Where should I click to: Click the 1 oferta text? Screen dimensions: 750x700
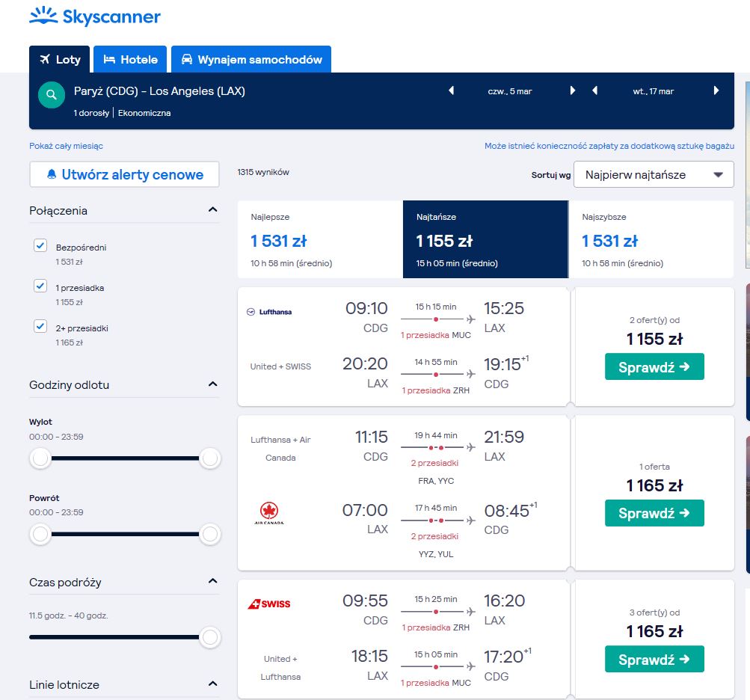click(x=654, y=467)
